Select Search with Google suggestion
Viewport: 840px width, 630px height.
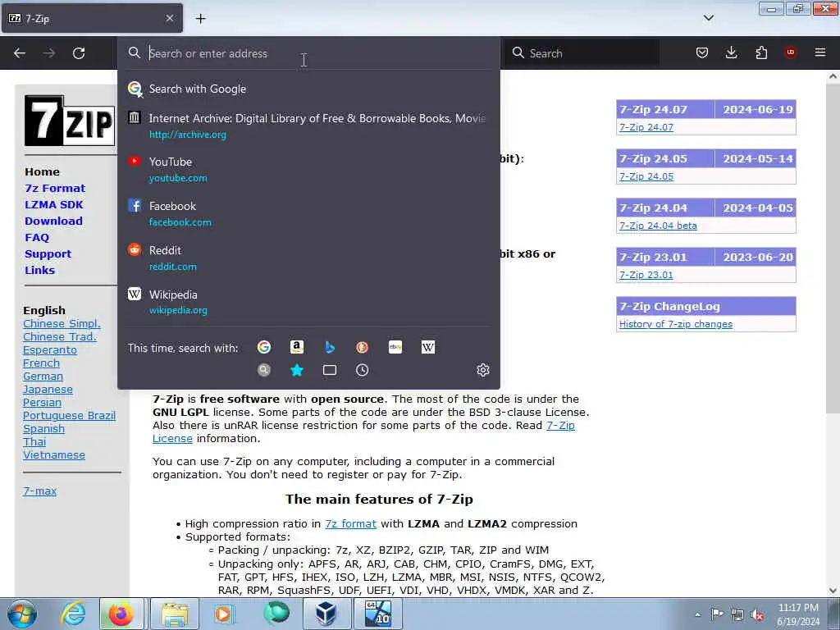[308, 89]
